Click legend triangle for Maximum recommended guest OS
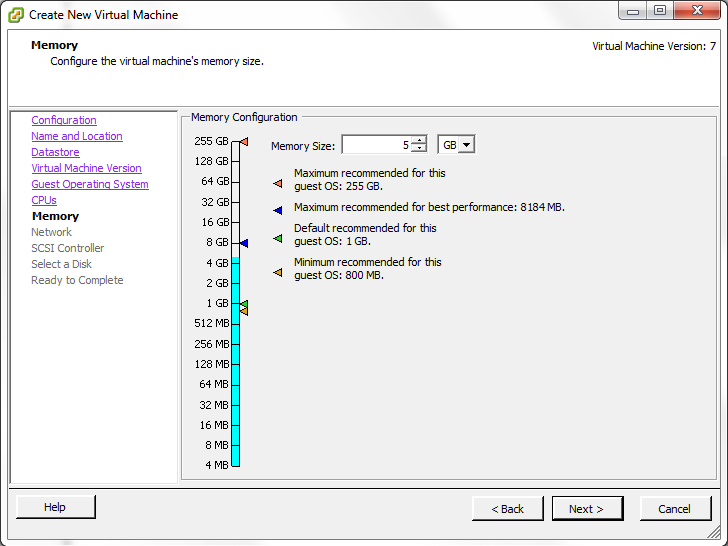 coord(278,183)
